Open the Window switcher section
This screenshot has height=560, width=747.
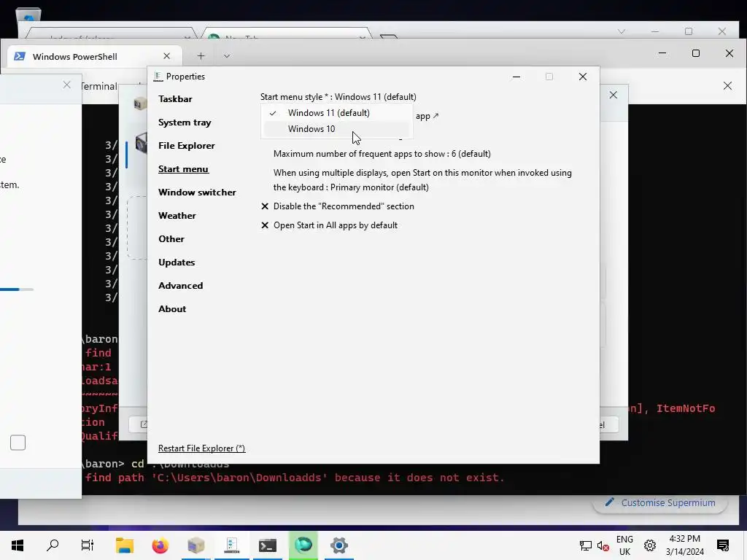pyautogui.click(x=197, y=192)
